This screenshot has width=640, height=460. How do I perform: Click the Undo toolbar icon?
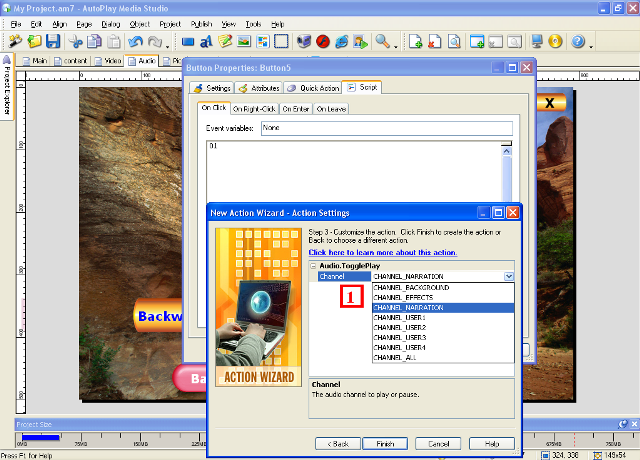pyautogui.click(x=135, y=42)
